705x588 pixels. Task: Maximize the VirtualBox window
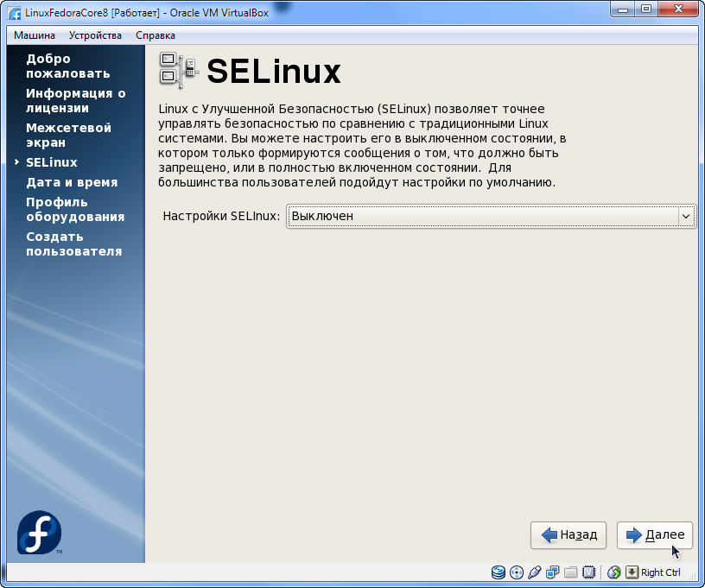pyautogui.click(x=646, y=9)
